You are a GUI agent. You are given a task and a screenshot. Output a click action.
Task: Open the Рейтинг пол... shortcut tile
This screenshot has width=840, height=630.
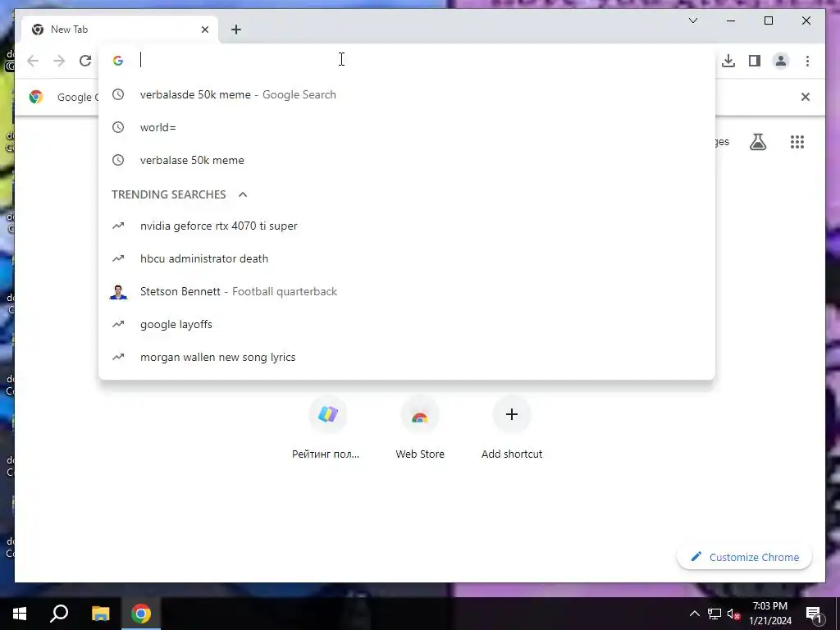click(x=327, y=427)
